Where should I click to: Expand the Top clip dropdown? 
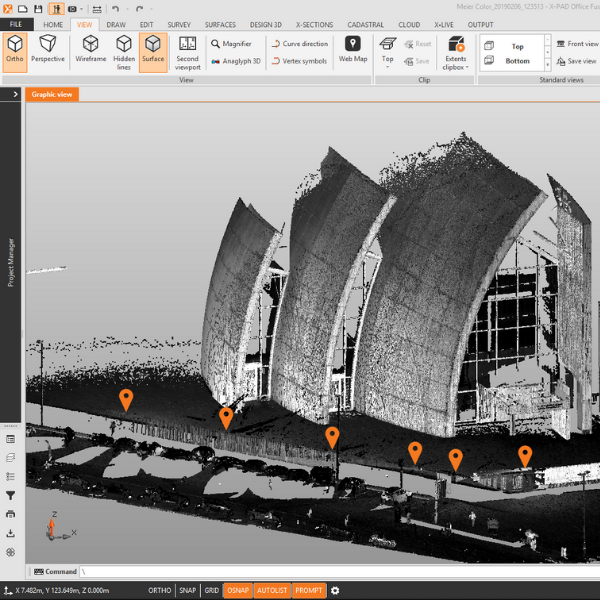[387, 66]
